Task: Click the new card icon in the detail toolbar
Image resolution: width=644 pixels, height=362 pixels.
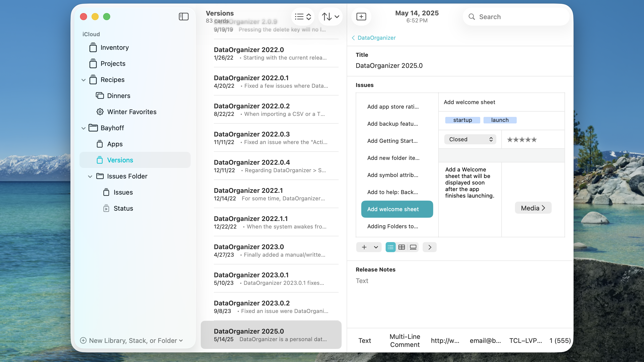Action: coord(361,17)
